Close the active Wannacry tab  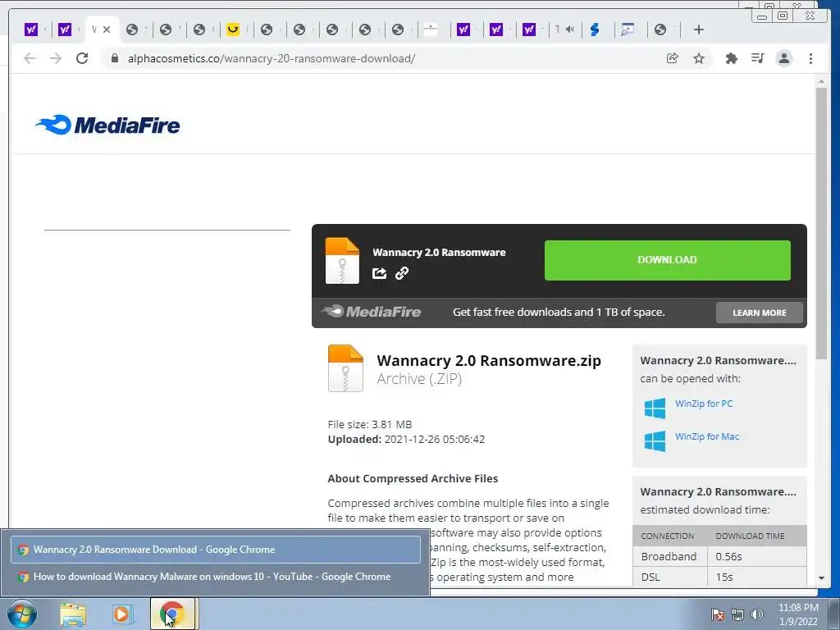point(107,30)
